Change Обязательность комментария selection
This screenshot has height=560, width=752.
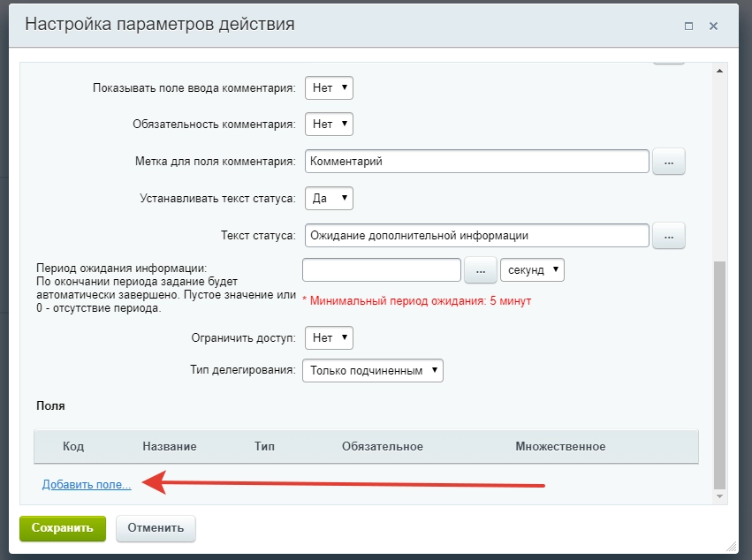coord(329,124)
